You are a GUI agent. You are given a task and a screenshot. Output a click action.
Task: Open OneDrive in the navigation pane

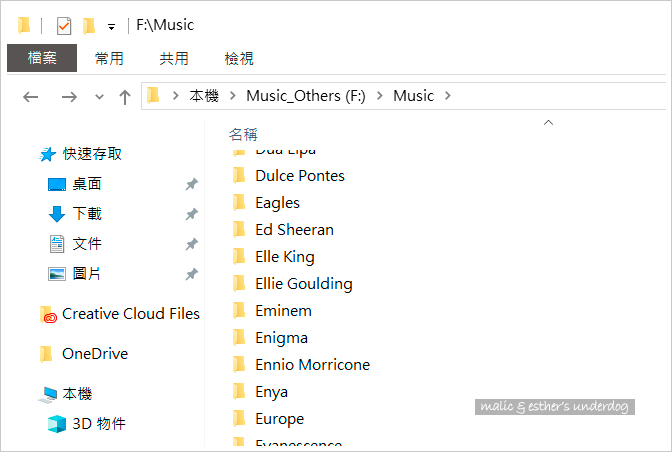click(95, 354)
